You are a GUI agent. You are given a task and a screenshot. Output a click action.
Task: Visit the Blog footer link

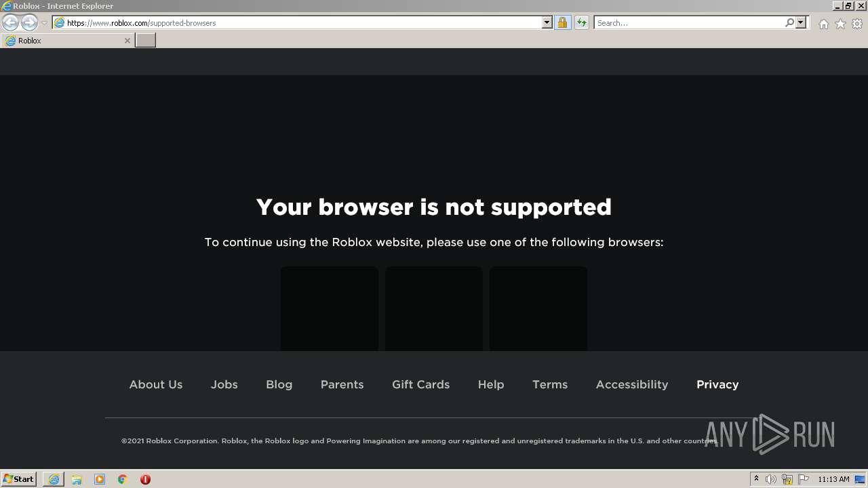pos(279,384)
